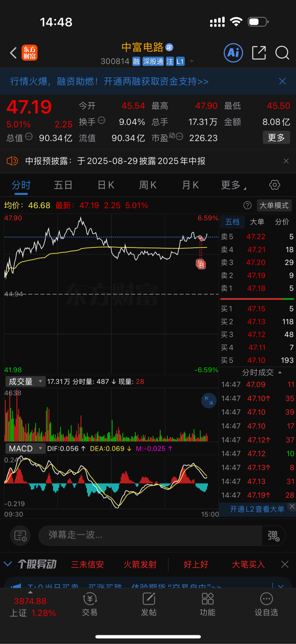296x644 pixels.
Task: Tap the expand chart fullscreen icon
Action: (209, 401)
